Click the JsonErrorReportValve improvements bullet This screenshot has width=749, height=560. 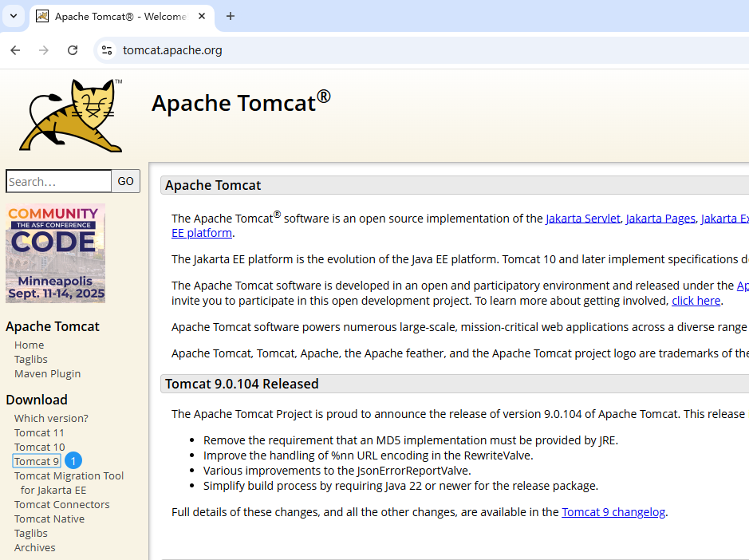click(337, 471)
